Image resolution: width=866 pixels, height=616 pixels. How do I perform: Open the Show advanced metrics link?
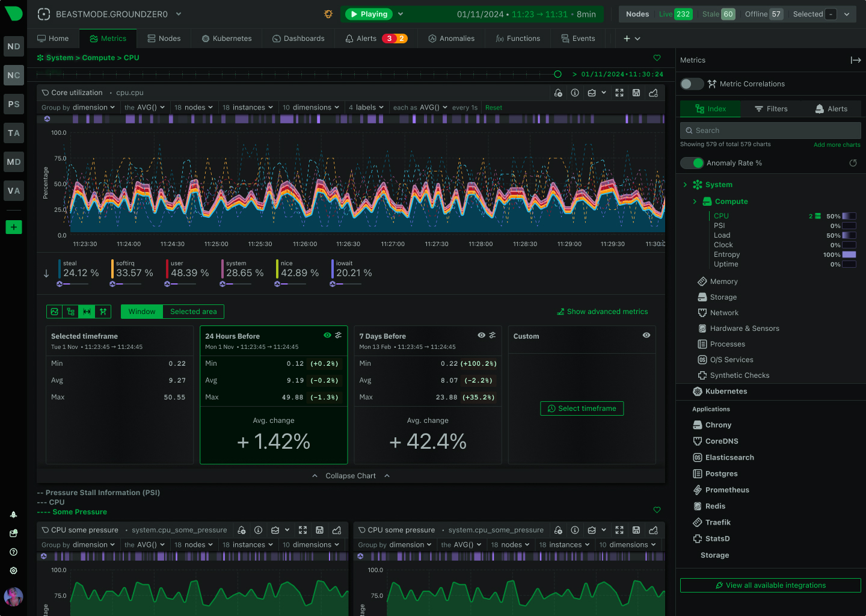pyautogui.click(x=603, y=312)
